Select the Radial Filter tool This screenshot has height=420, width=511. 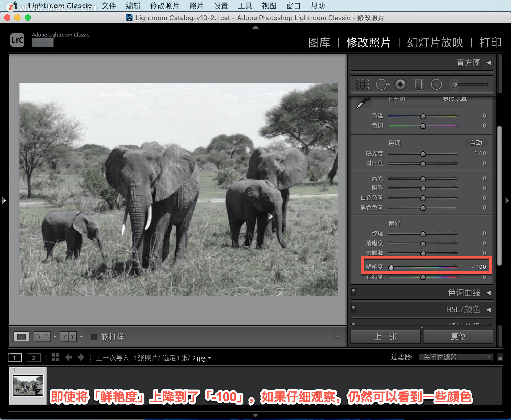pyautogui.click(x=436, y=84)
